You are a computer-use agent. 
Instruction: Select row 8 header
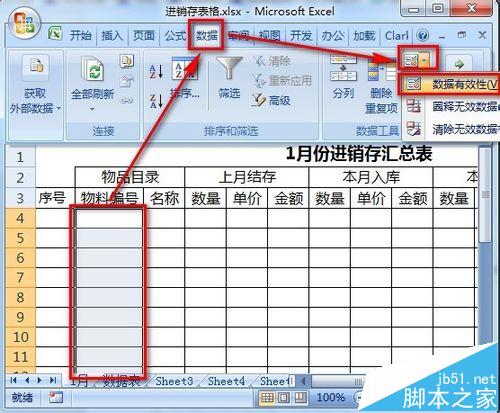pos(20,297)
